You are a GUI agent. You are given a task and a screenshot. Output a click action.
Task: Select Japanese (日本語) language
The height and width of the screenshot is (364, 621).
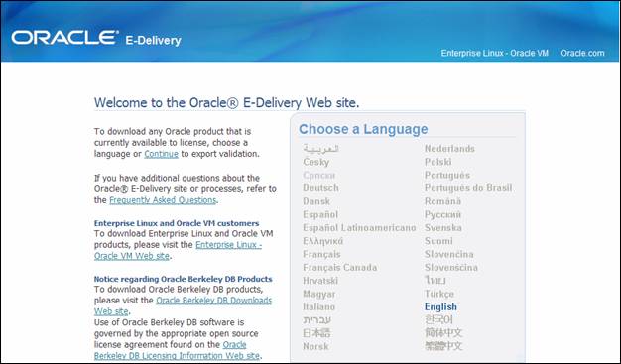point(316,333)
